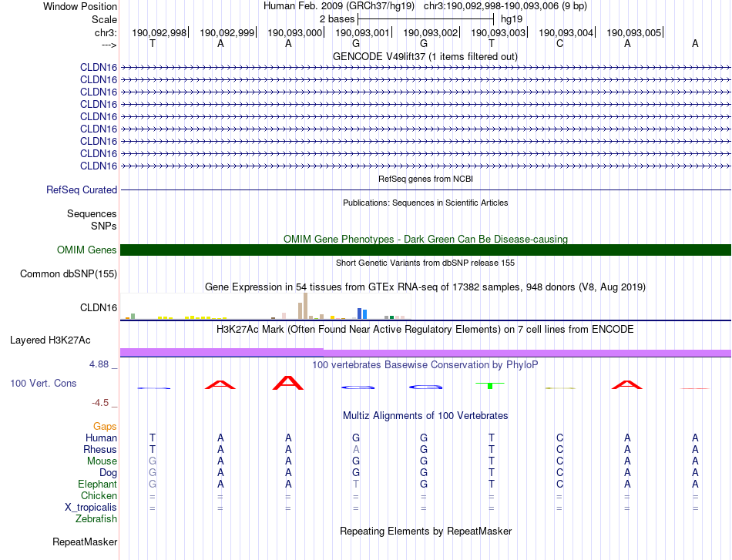Click the GTEx 'CLDN16' track label

pos(99,307)
